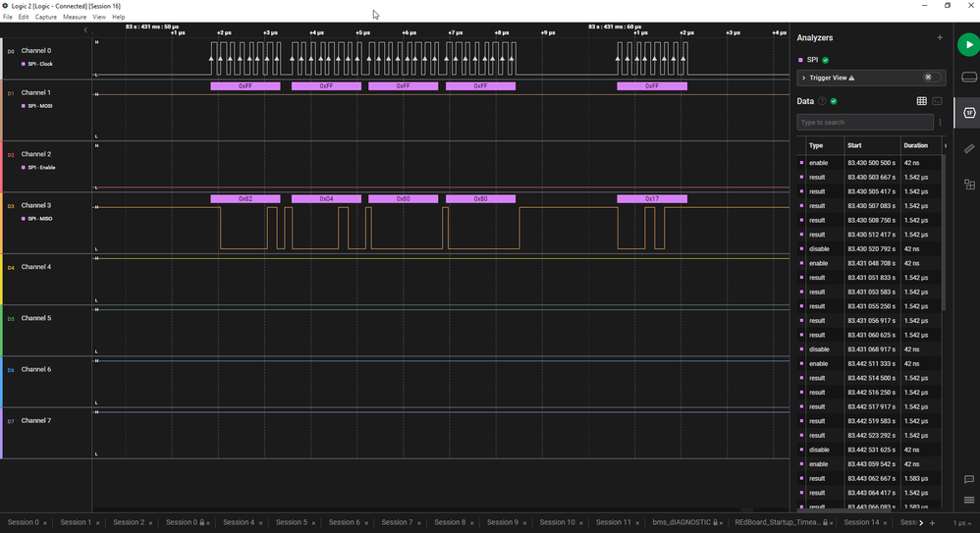Toggle the Trigger View switch

[x=931, y=78]
